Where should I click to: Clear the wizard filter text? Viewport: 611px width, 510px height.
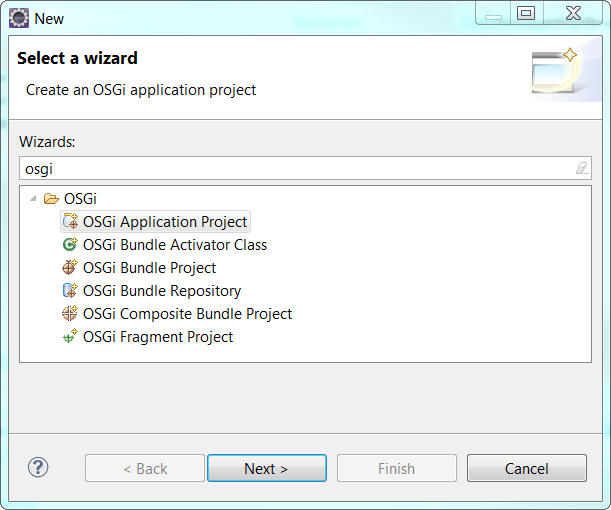click(581, 169)
